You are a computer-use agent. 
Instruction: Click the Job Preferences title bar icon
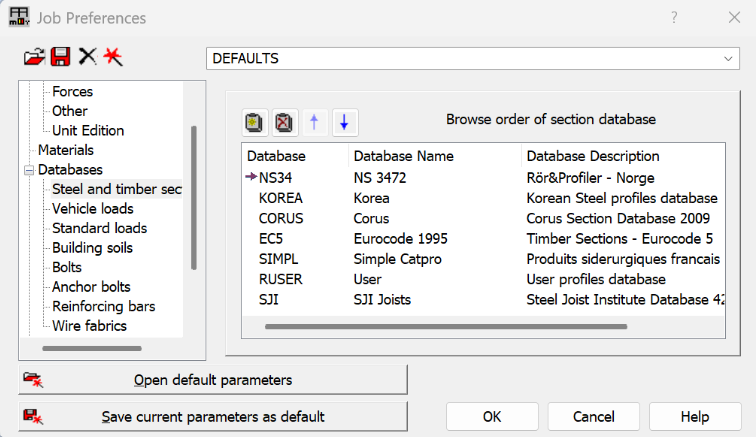(19, 17)
